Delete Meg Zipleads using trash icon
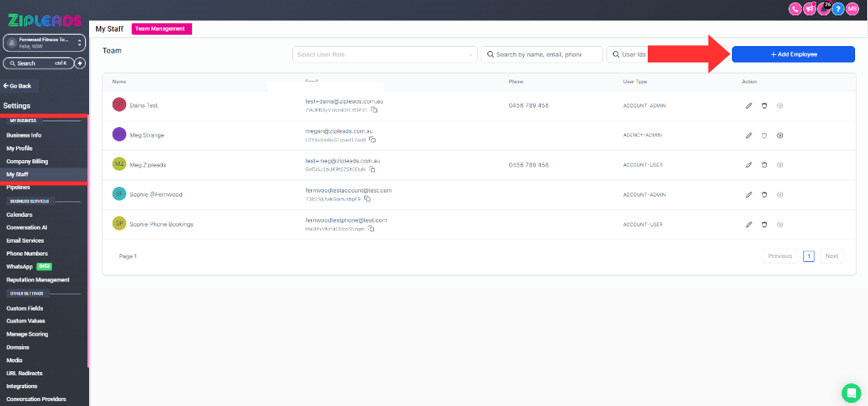Screen dimensions: 868x406 tap(764, 165)
